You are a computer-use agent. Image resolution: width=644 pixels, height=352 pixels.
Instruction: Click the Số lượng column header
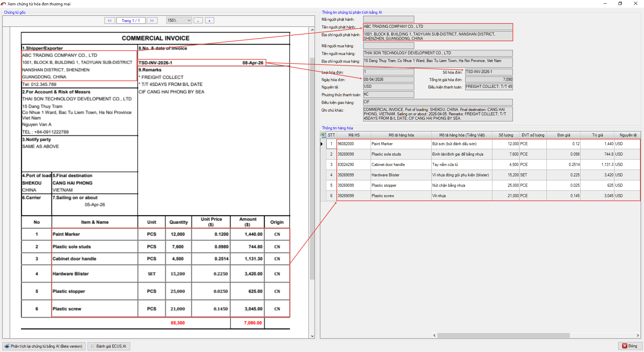point(505,135)
